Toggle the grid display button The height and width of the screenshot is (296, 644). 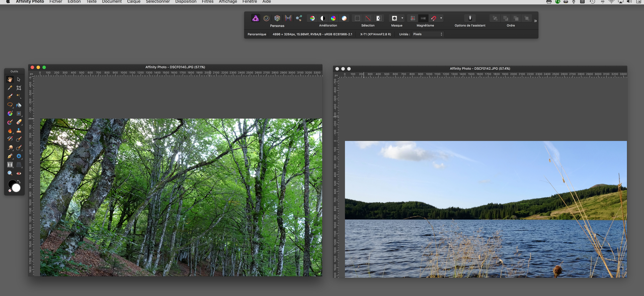coord(413,18)
